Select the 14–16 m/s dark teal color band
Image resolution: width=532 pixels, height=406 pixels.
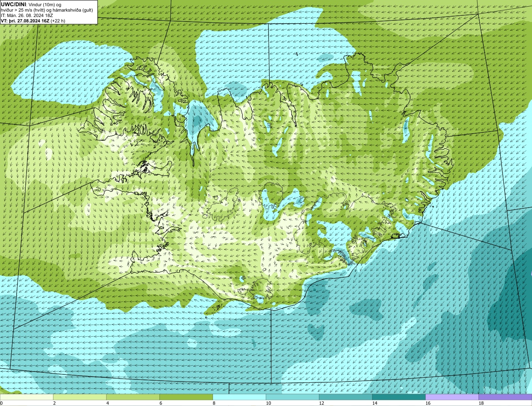[x=399, y=397]
